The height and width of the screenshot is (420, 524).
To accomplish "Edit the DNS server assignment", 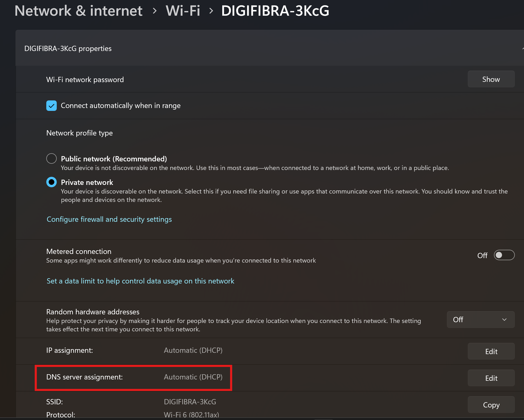I will point(491,378).
